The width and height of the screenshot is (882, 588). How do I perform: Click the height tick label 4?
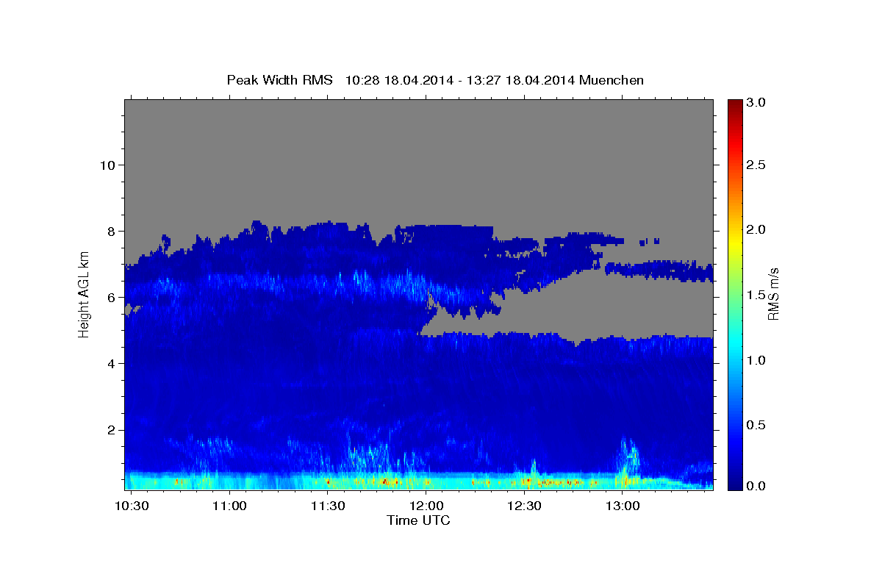click(x=110, y=364)
